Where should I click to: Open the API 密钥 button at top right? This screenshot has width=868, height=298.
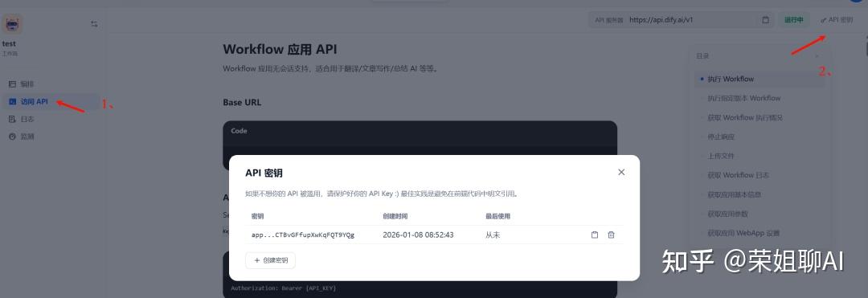pyautogui.click(x=837, y=20)
